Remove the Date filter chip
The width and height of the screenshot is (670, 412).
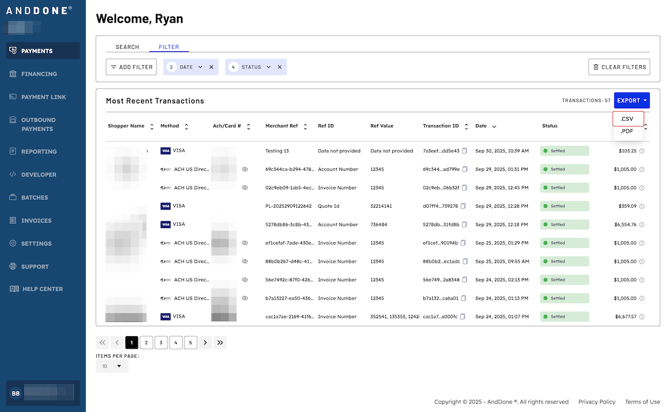211,67
